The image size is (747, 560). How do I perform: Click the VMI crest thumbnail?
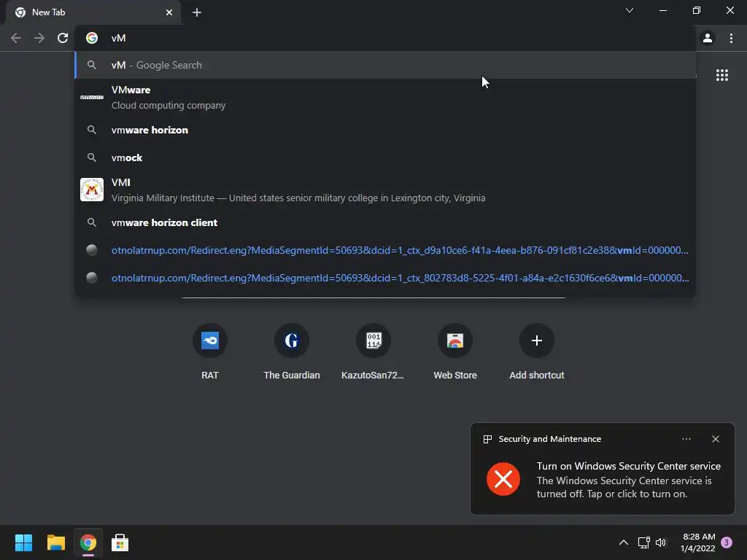(91, 190)
